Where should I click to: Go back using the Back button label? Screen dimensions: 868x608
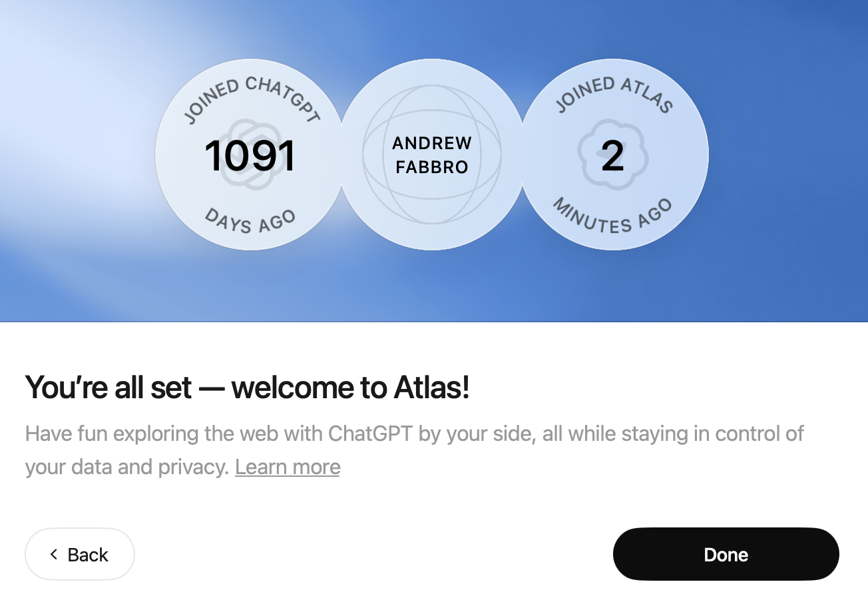pos(88,555)
